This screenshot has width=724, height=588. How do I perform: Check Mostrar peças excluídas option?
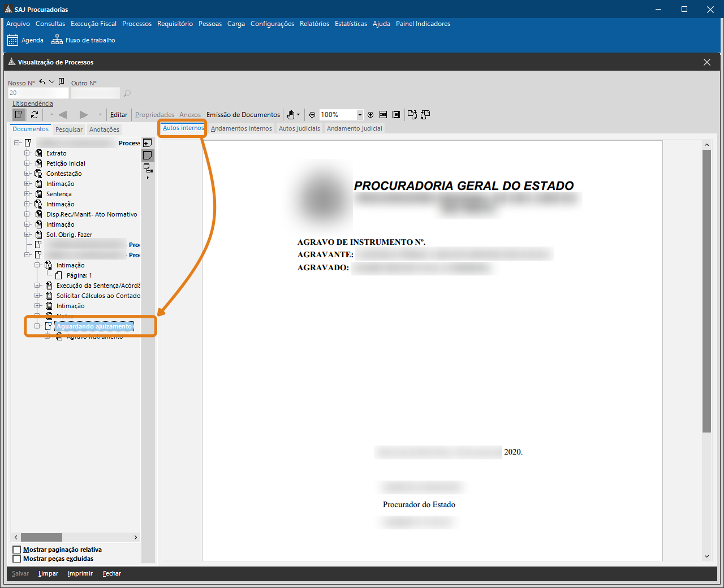click(17, 559)
